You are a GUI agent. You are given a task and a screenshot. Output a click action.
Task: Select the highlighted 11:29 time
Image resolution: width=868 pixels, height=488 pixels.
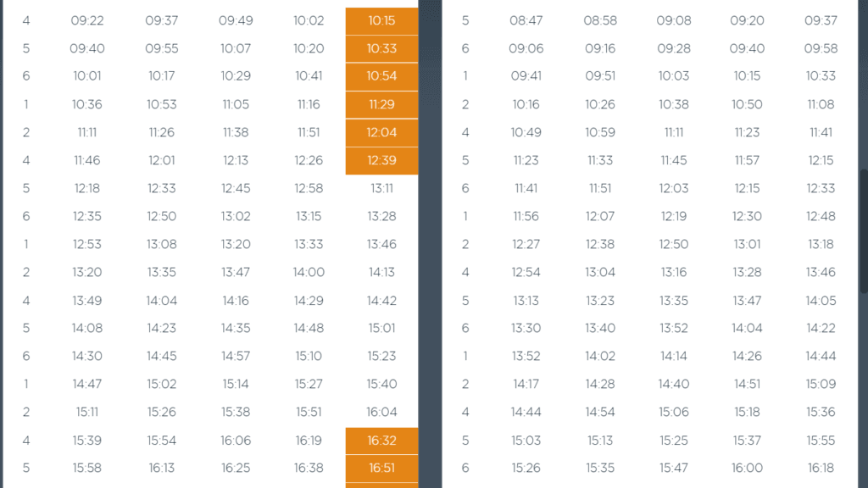tap(381, 104)
